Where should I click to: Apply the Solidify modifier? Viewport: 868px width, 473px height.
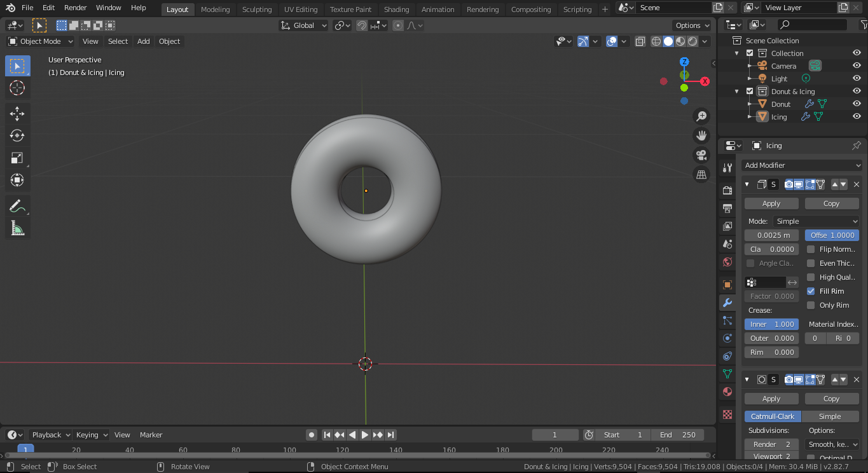tap(771, 203)
